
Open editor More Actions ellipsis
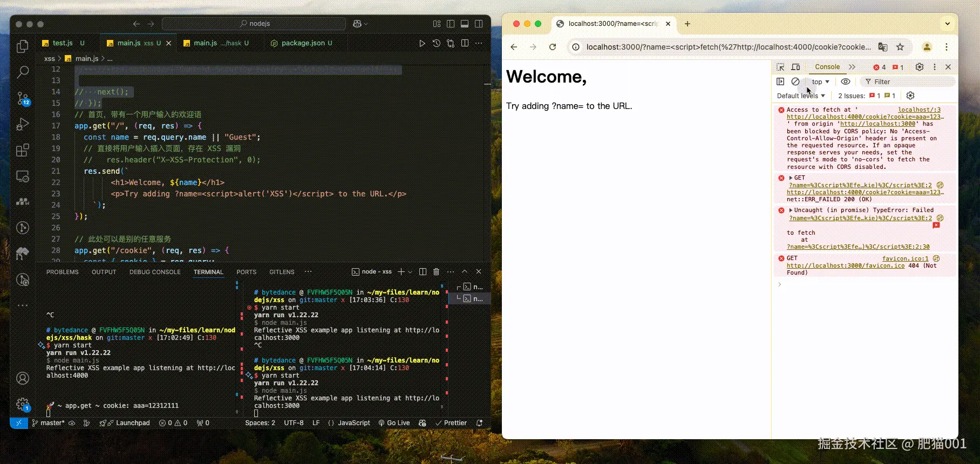[x=479, y=43]
